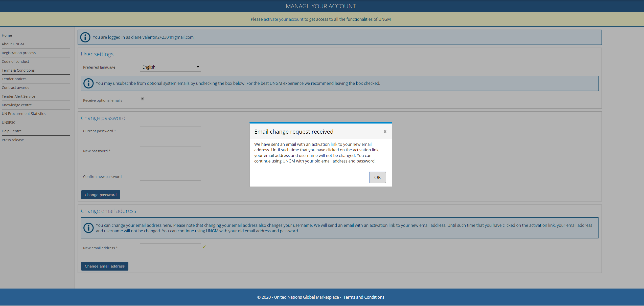This screenshot has width=644, height=306.
Task: Click the info icon in unsubscribe notice
Action: coord(88,83)
